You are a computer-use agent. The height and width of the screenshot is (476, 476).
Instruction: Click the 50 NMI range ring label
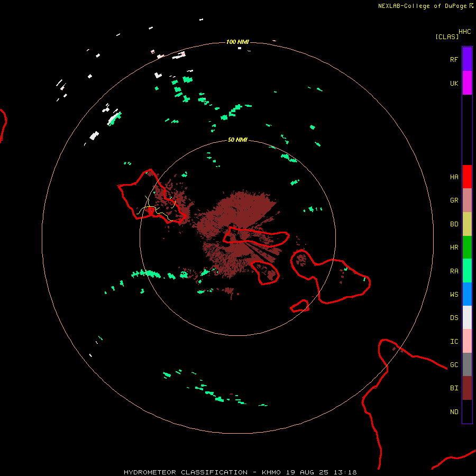coord(237,140)
